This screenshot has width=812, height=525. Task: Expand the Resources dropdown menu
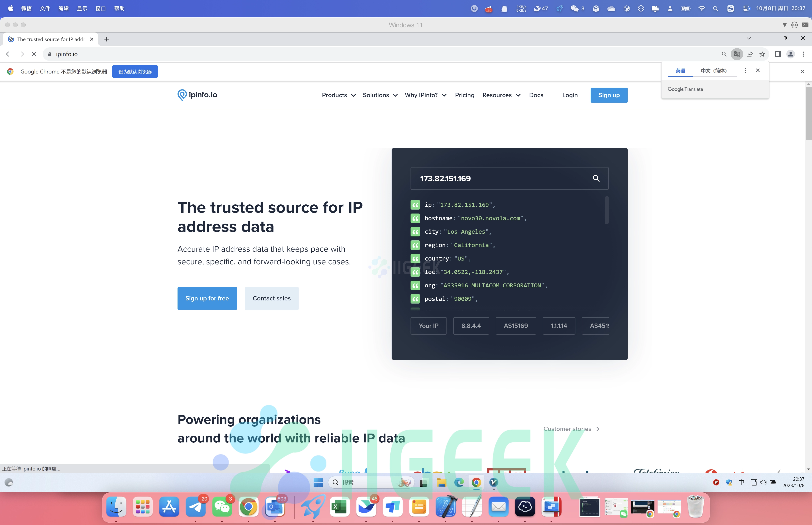click(501, 95)
